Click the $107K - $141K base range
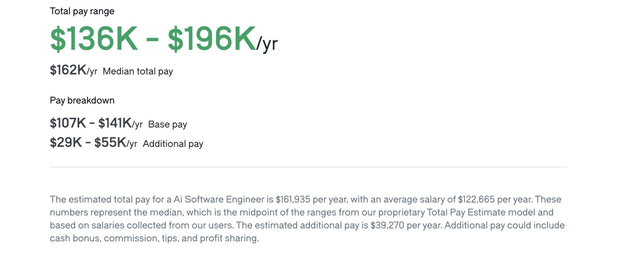Screen dimensions: 644x253 click(x=91, y=123)
